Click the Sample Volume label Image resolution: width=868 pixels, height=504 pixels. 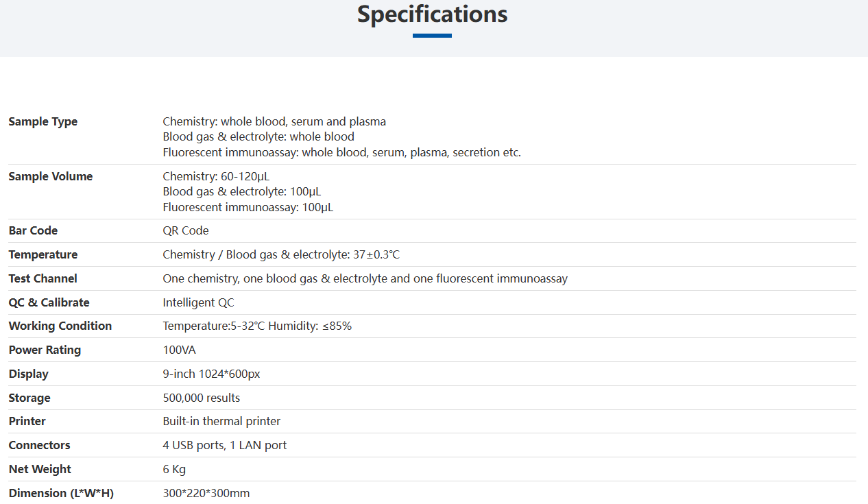[51, 176]
